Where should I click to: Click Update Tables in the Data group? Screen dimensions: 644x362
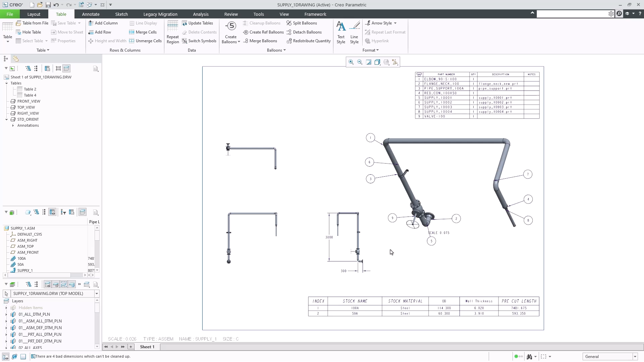(x=198, y=23)
